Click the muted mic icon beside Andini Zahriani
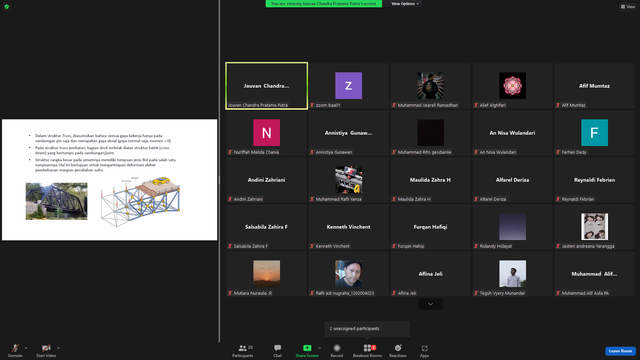The width and height of the screenshot is (640, 360). (x=230, y=199)
